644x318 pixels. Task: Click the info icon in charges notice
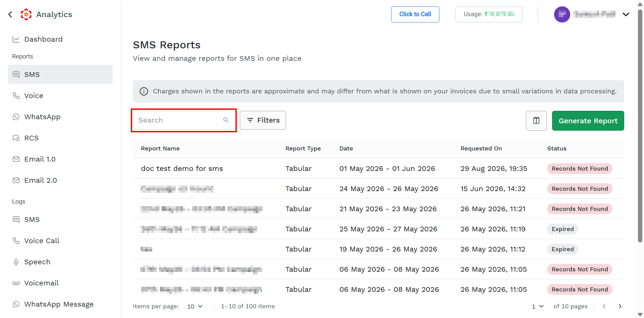coord(144,91)
